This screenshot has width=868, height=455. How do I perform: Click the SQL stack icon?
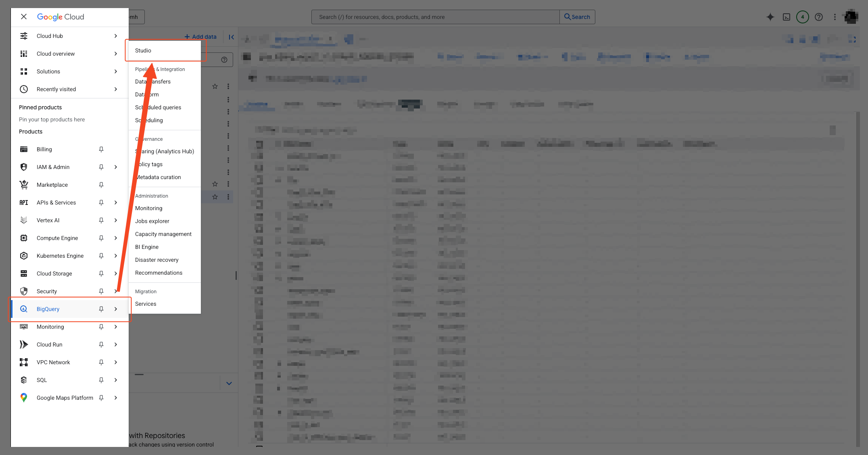pyautogui.click(x=24, y=380)
